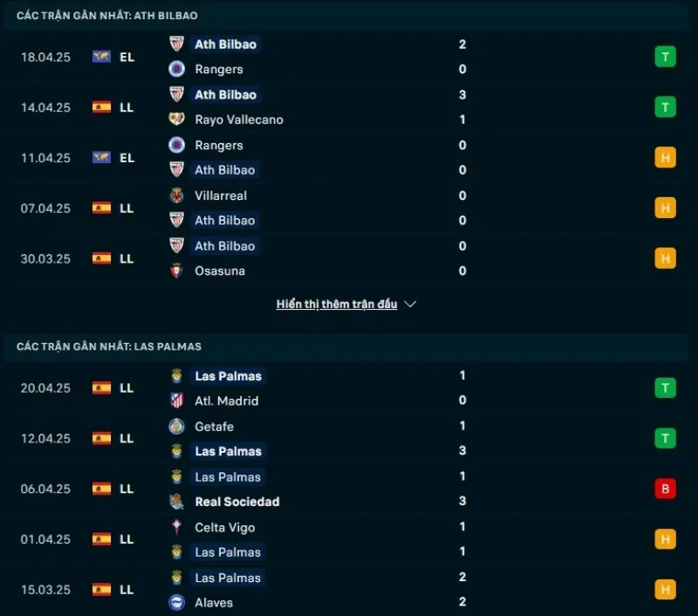Image resolution: width=698 pixels, height=616 pixels.
Task: Open 'CÁC TRẬN GẦN NHẤT: LAS PALMAS' section header
Action: pos(106,346)
